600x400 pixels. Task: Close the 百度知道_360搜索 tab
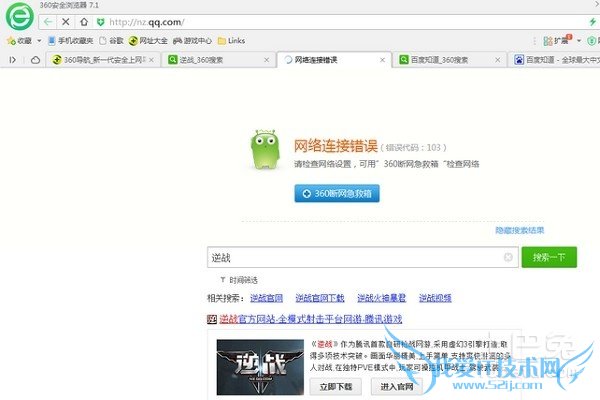[497, 60]
